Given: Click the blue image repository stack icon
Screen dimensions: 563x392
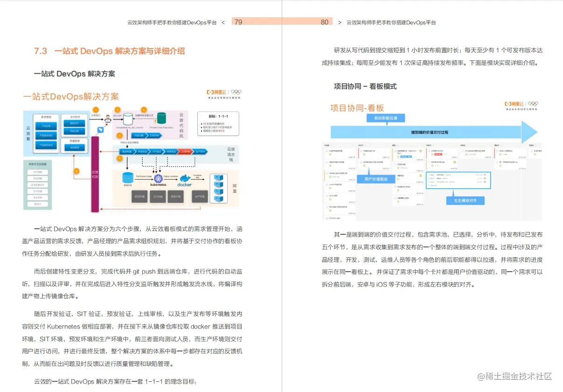Looking at the screenshot, I should click(x=127, y=177).
